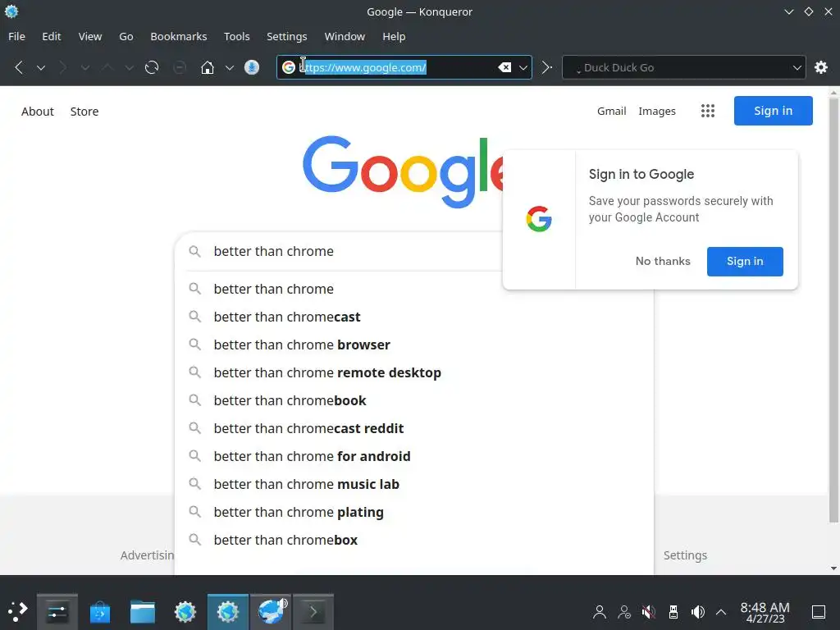Open the terminal taskbar entry
This screenshot has height=630, width=840.
pyautogui.click(x=313, y=612)
